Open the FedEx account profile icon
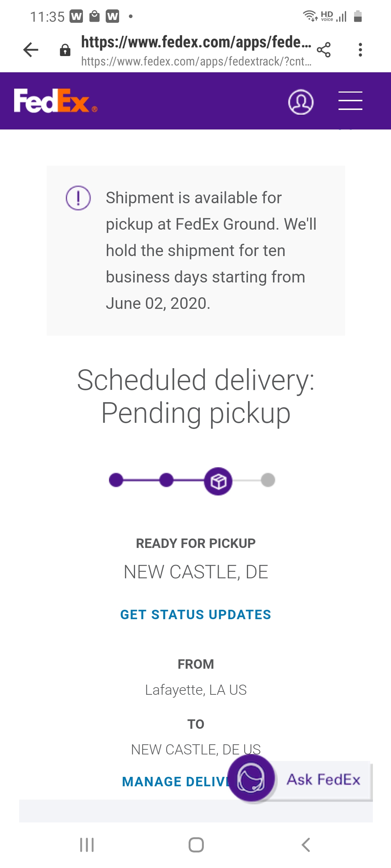391x868 pixels. [x=300, y=102]
